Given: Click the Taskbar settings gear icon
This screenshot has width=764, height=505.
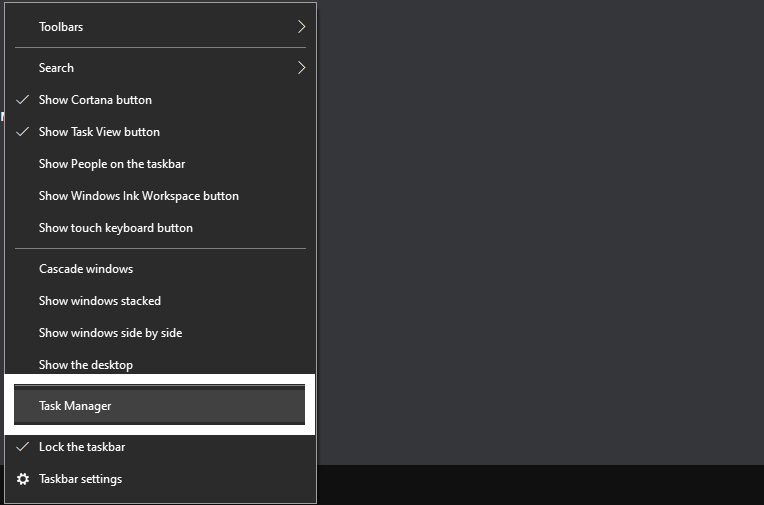Looking at the screenshot, I should tap(22, 479).
